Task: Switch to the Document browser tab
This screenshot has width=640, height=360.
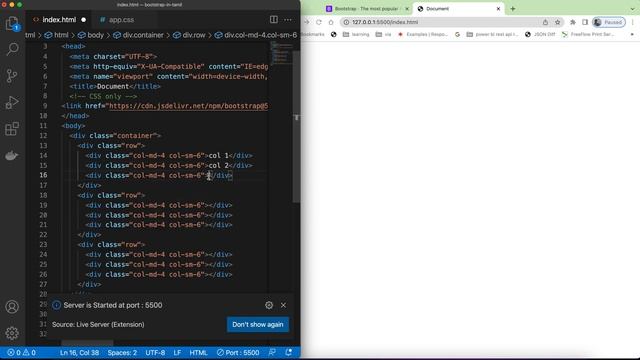Action: 457,9
